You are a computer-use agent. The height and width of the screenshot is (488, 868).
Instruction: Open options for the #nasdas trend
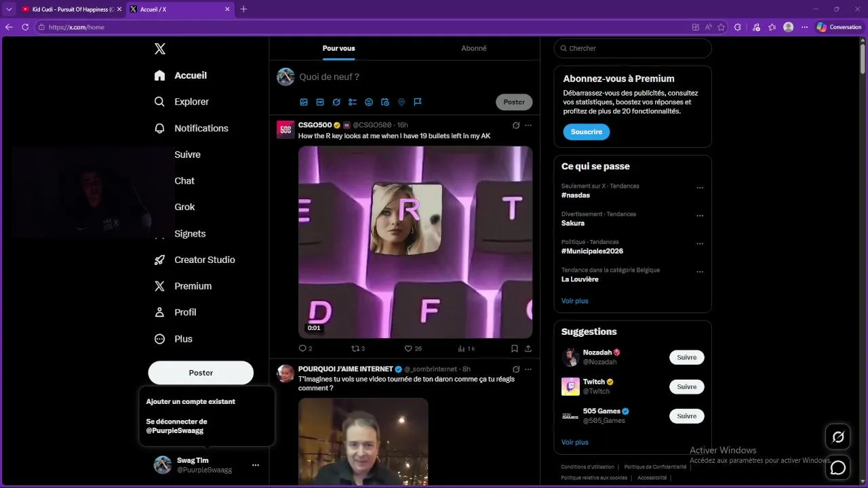tap(700, 188)
